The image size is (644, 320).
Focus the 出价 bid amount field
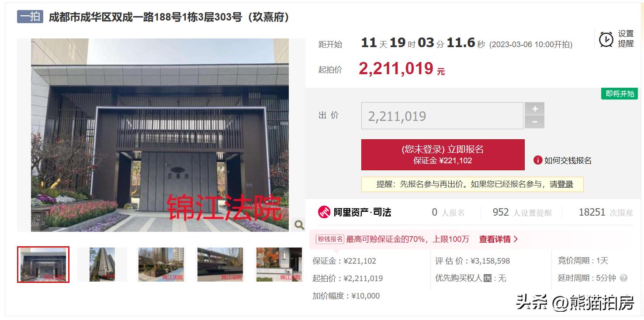pyautogui.click(x=442, y=116)
